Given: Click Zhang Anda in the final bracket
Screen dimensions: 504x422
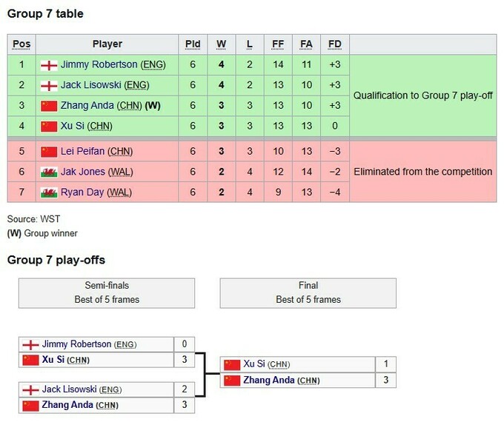Looking at the screenshot, I should coord(269,380).
